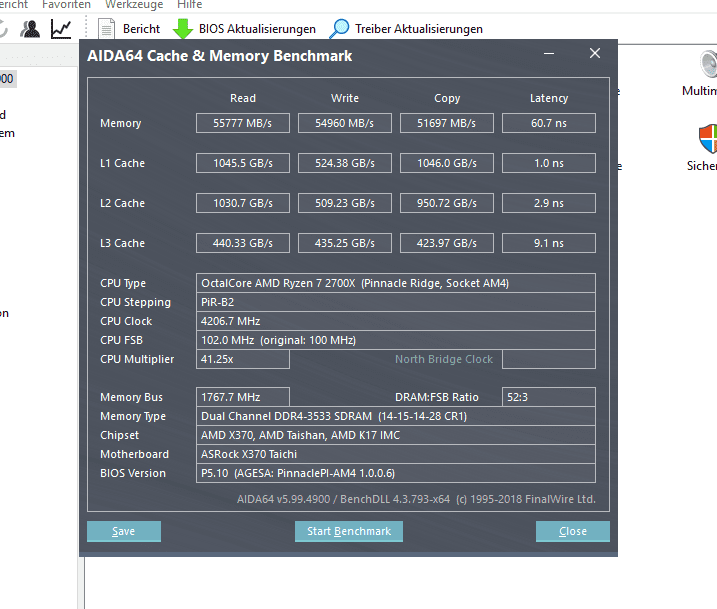Click the CPU Clock value 4206.7 MHz
This screenshot has width=717, height=609.
point(396,321)
